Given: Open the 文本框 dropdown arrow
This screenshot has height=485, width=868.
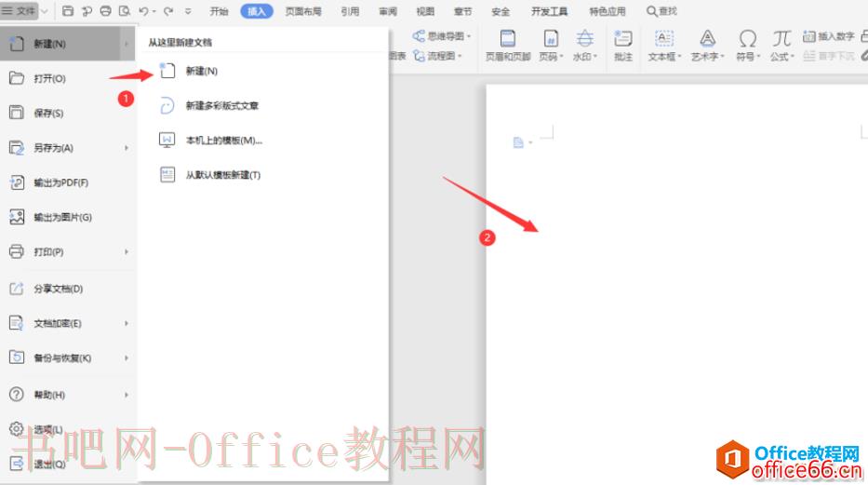Looking at the screenshot, I should pos(679,57).
